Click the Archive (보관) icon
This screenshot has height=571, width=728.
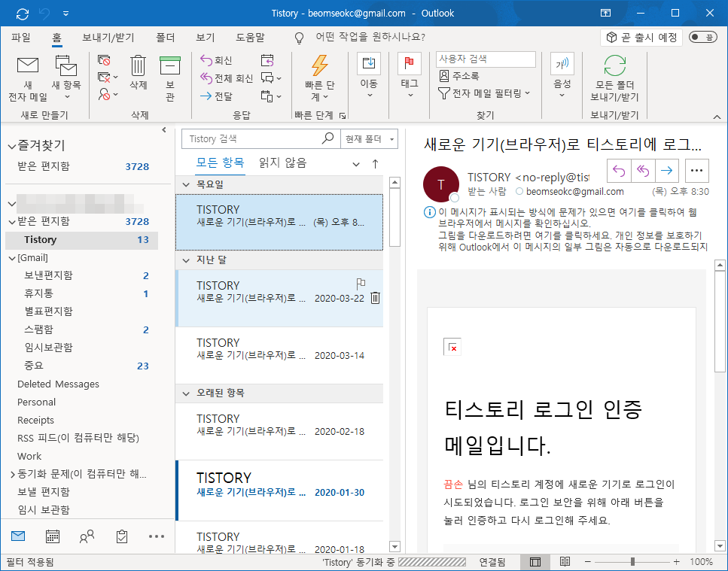170,65
